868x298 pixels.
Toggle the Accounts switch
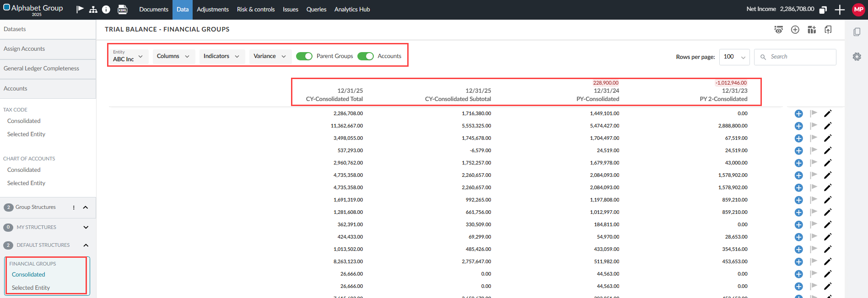(366, 56)
